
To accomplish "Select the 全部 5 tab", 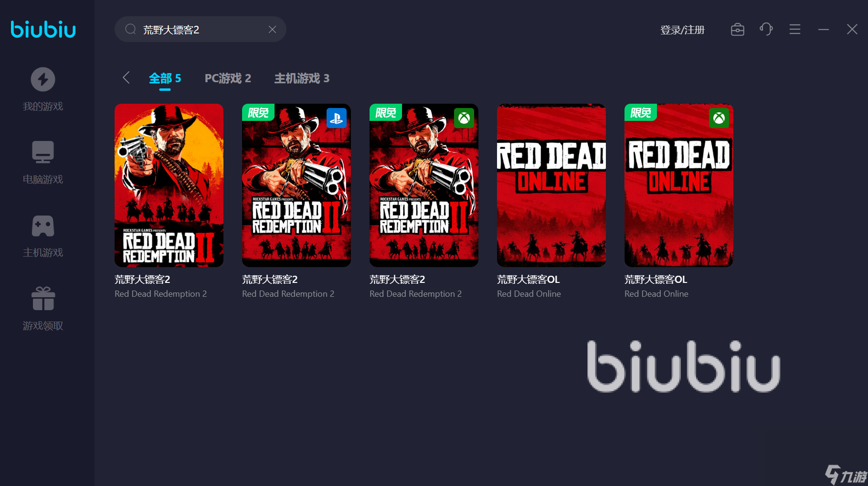I will [165, 78].
